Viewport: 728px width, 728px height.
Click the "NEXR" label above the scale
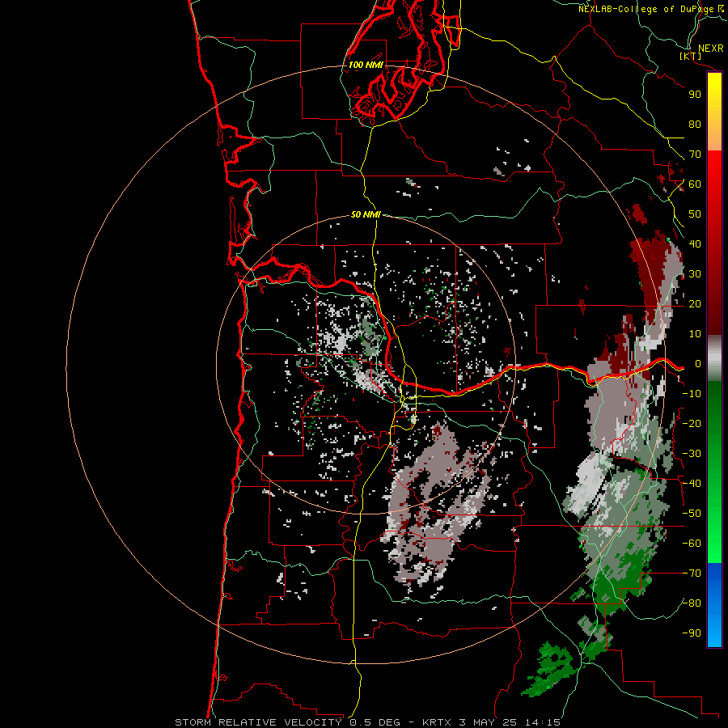coord(711,49)
